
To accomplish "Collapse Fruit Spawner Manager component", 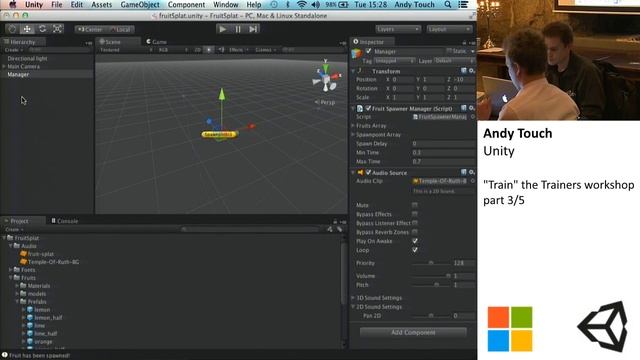I will 353,108.
